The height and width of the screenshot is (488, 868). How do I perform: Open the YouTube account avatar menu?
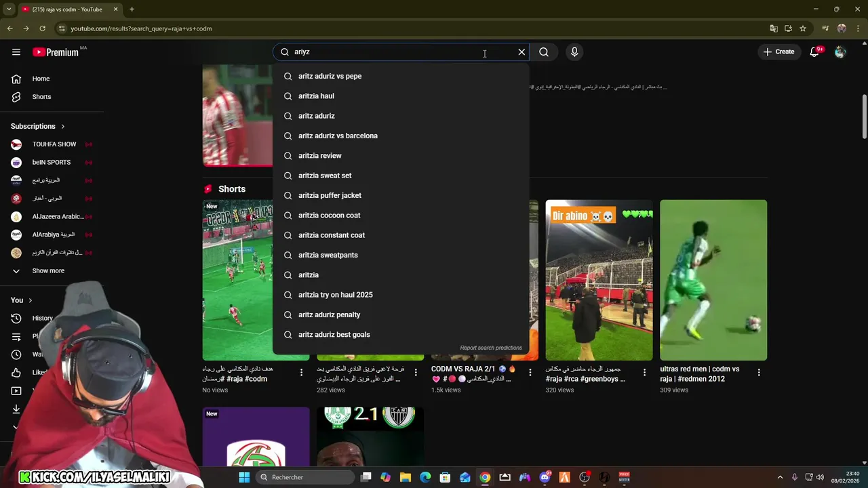[x=840, y=52]
